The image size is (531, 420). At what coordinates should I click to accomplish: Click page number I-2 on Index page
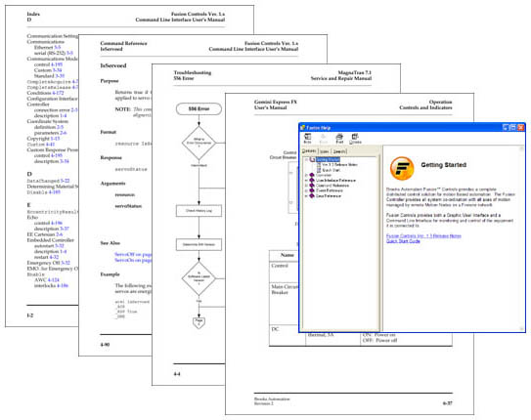click(30, 315)
